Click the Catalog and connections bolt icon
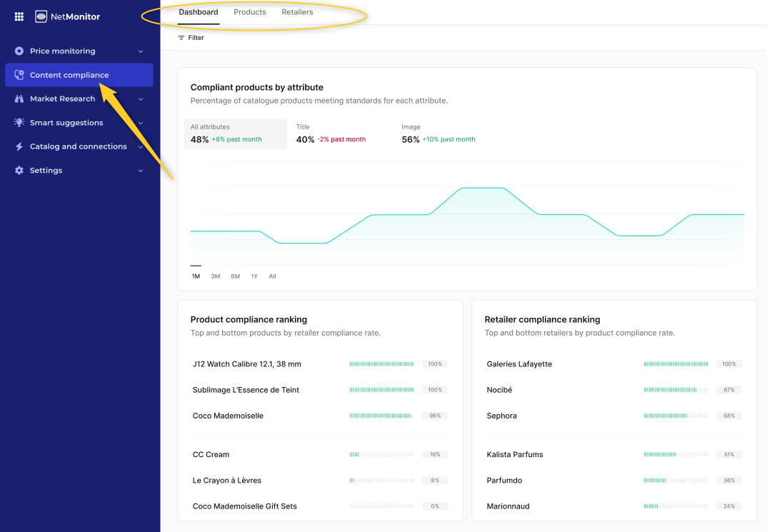Screen dimensions: 767x532 coord(19,146)
